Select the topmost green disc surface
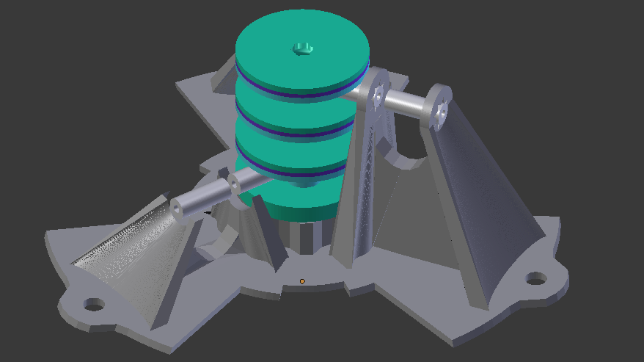The image size is (644, 362). point(302,49)
